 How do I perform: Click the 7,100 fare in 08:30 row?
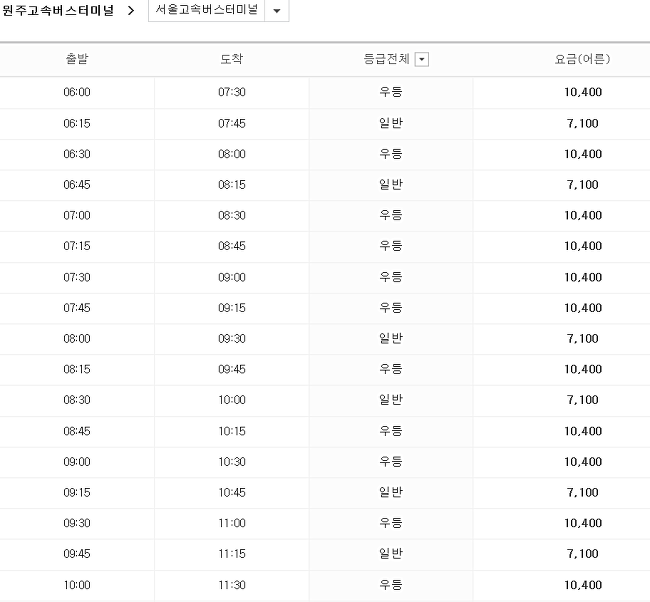(583, 400)
